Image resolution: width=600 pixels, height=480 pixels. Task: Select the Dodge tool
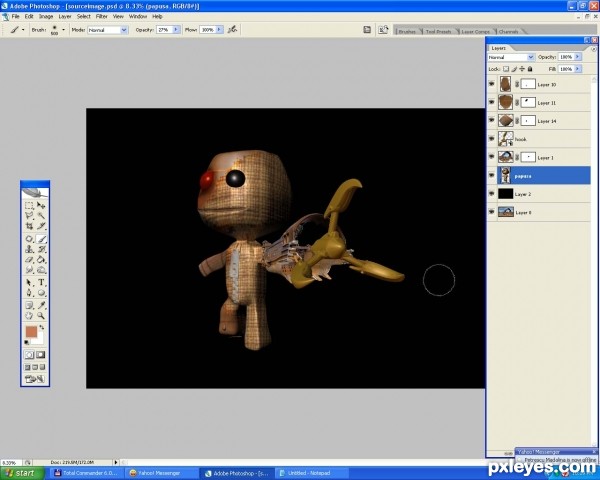point(41,270)
